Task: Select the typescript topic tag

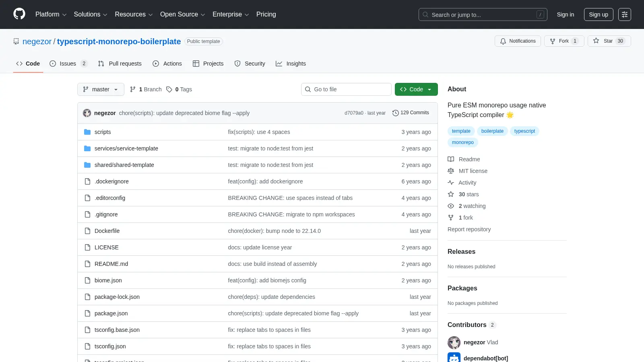Action: 524,131
